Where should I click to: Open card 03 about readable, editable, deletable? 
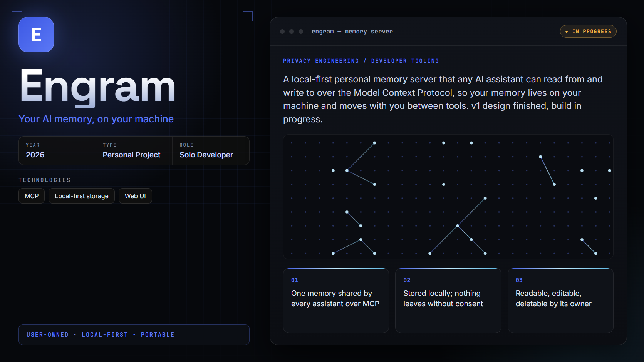coord(560,300)
